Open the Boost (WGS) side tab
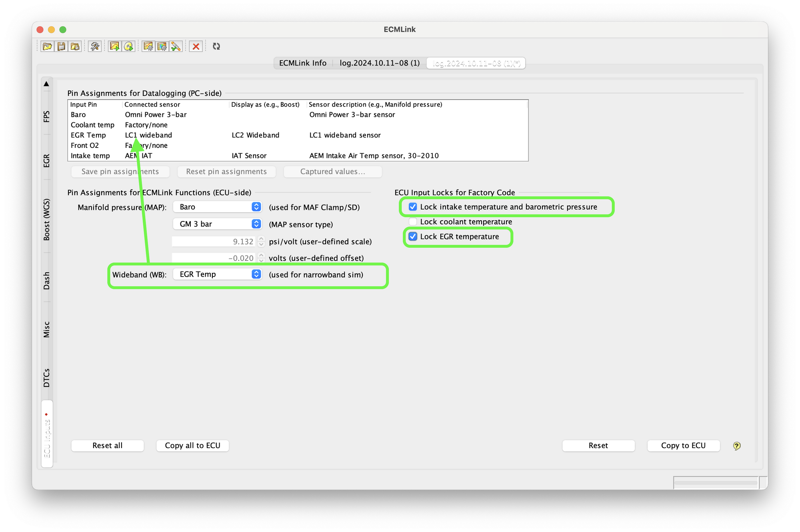 pyautogui.click(x=47, y=219)
